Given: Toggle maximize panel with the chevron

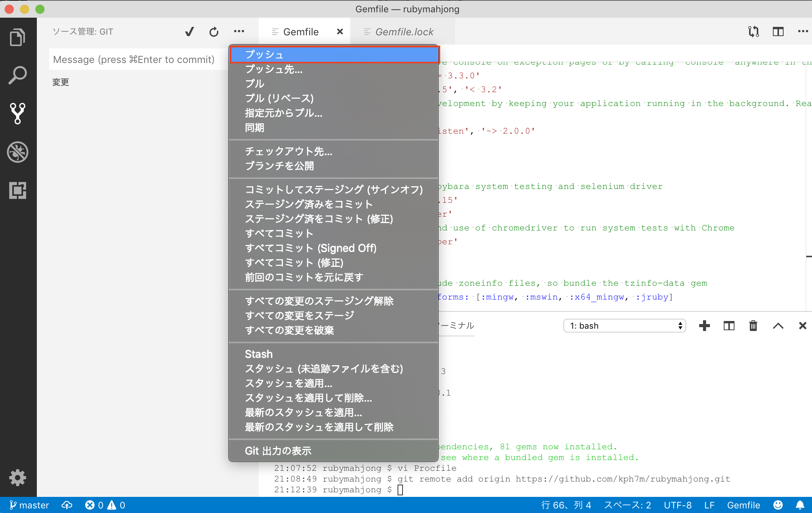Looking at the screenshot, I should point(778,326).
